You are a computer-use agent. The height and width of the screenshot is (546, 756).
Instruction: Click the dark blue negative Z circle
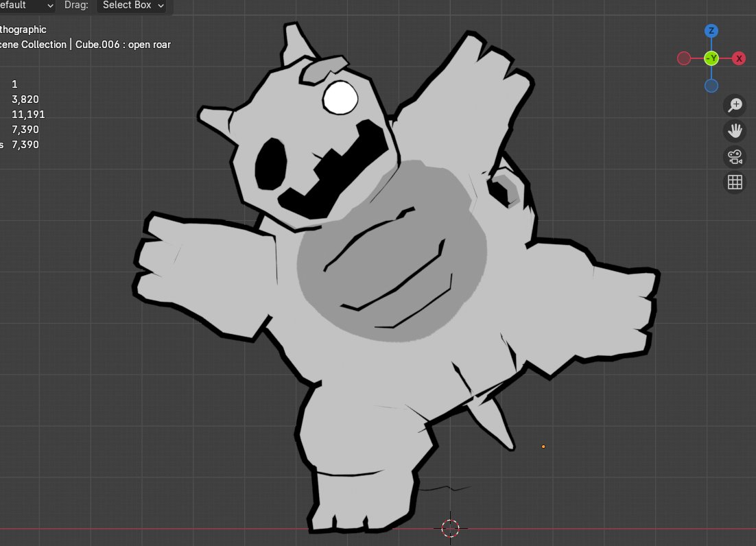click(x=711, y=86)
